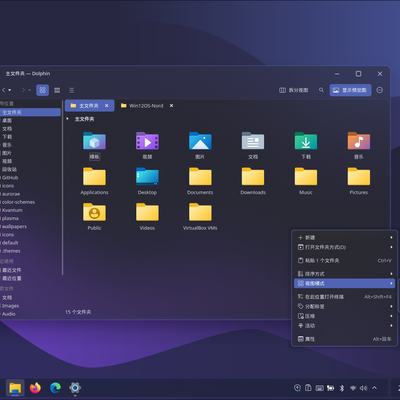
Task: Expand the breadcrumb arrow before 主文件夹
Action: tap(67, 119)
